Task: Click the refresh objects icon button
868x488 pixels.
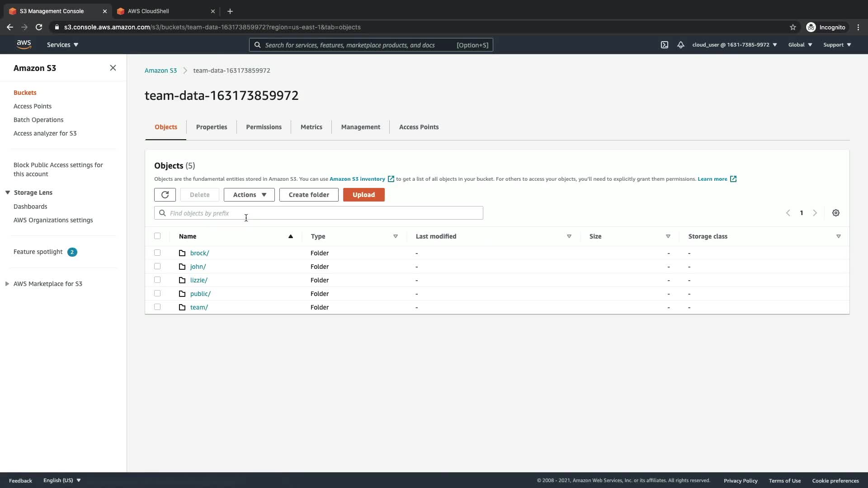Action: tap(165, 195)
